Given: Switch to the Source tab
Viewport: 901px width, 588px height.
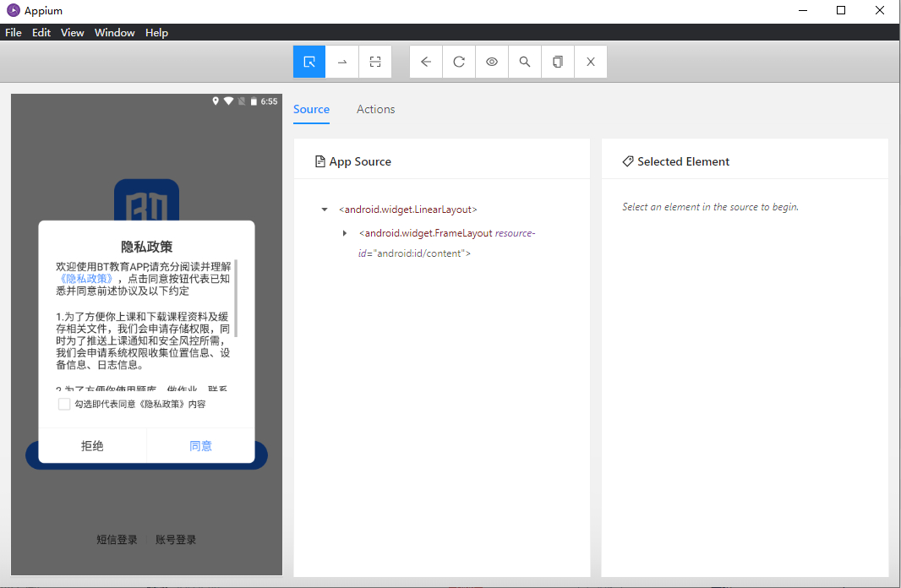Looking at the screenshot, I should coord(311,109).
